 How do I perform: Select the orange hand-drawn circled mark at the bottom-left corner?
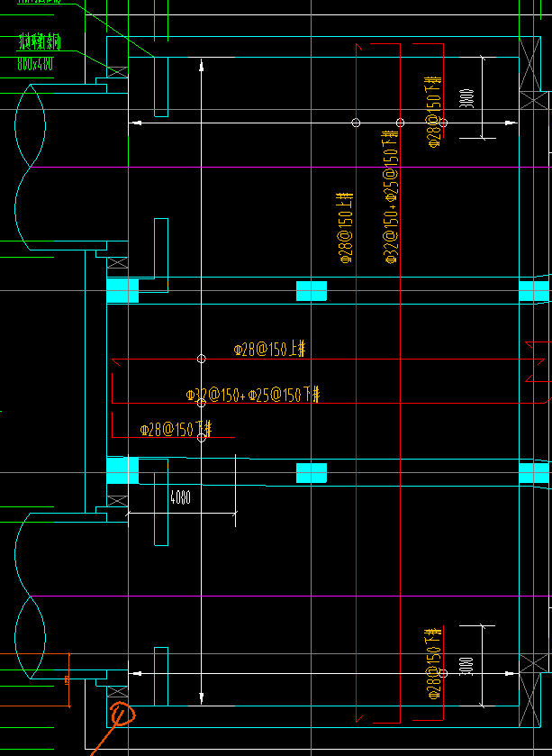[x=122, y=715]
